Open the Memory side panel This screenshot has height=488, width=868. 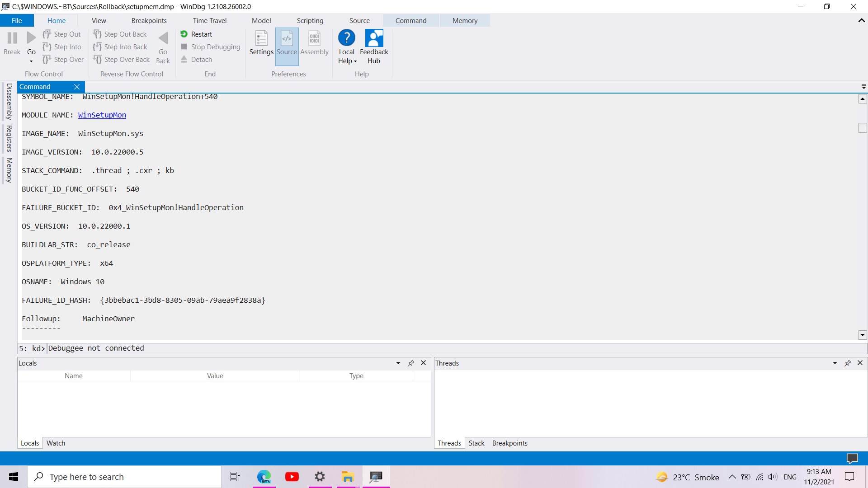[x=9, y=170]
